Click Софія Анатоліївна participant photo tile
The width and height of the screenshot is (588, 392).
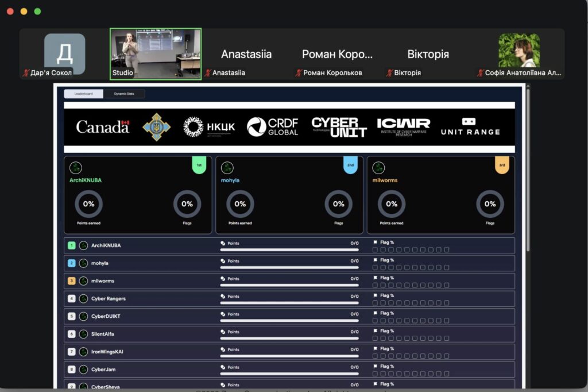pos(519,51)
